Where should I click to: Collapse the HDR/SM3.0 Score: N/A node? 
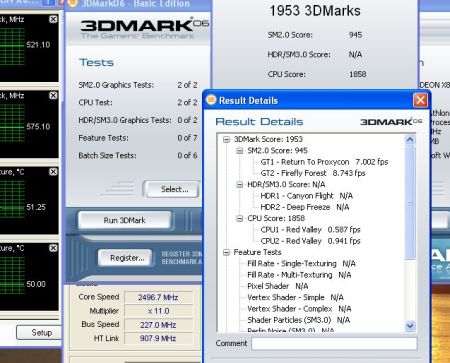240,185
